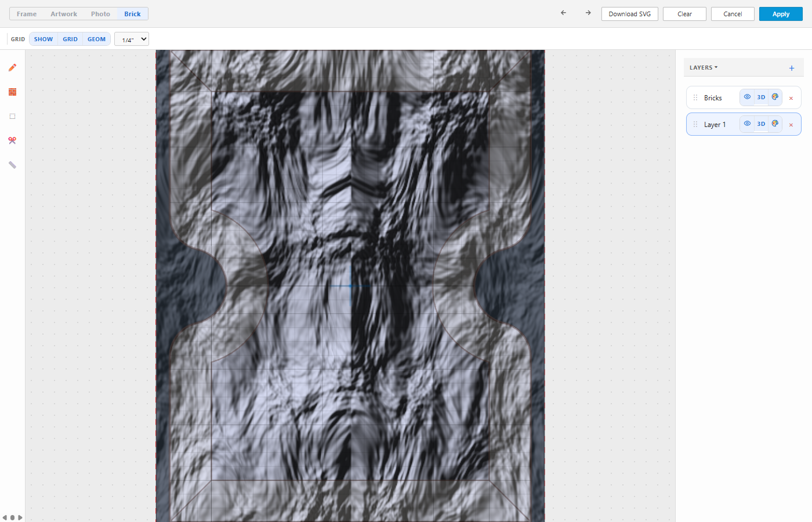This screenshot has height=522, width=812.
Task: Click the left triangle at bottom-left corner
Action: pyautogui.click(x=5, y=517)
